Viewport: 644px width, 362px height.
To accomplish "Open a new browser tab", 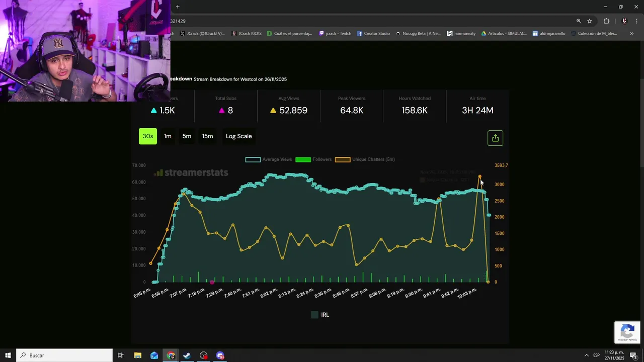I will point(178,7).
